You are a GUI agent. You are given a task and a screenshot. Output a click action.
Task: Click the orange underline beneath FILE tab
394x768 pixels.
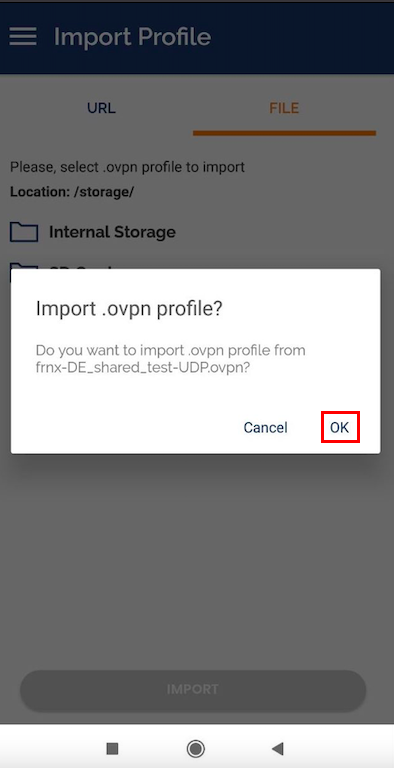click(x=284, y=133)
